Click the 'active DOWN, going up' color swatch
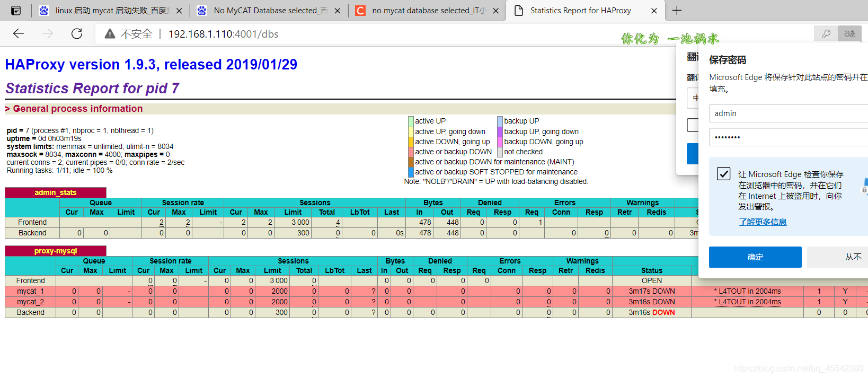Viewport: 868px width, 378px height. pyautogui.click(x=411, y=142)
